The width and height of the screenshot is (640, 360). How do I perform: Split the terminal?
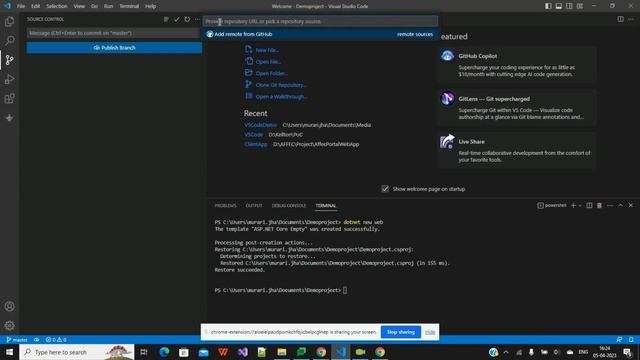(x=589, y=205)
